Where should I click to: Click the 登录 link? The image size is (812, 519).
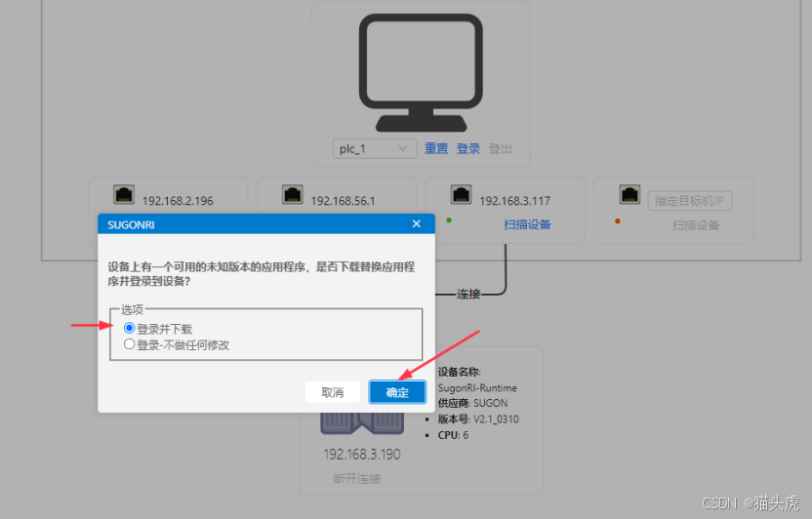pos(468,148)
